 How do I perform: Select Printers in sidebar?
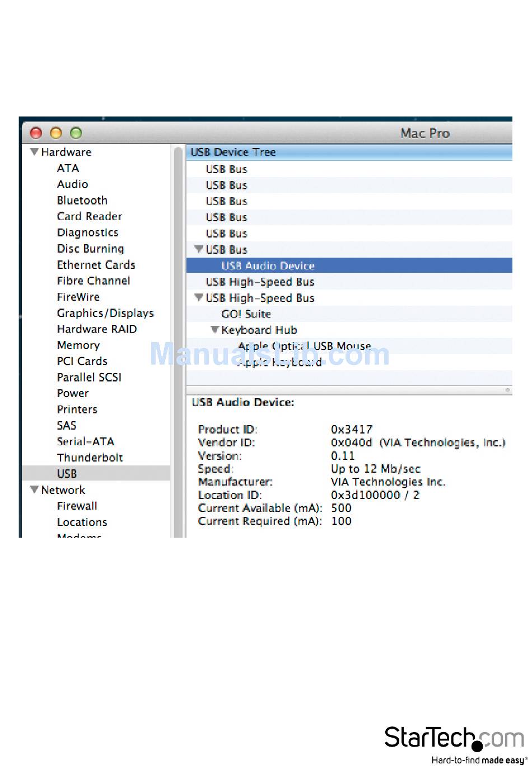coord(77,409)
